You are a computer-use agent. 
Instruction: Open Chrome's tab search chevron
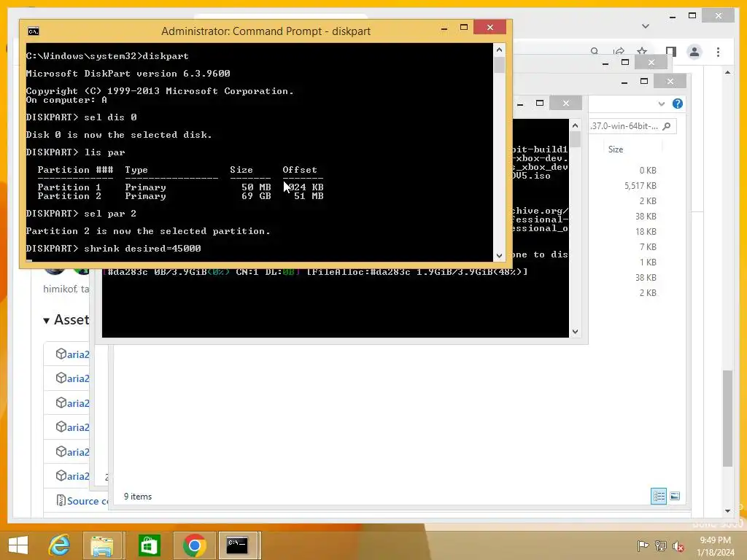coord(646,26)
